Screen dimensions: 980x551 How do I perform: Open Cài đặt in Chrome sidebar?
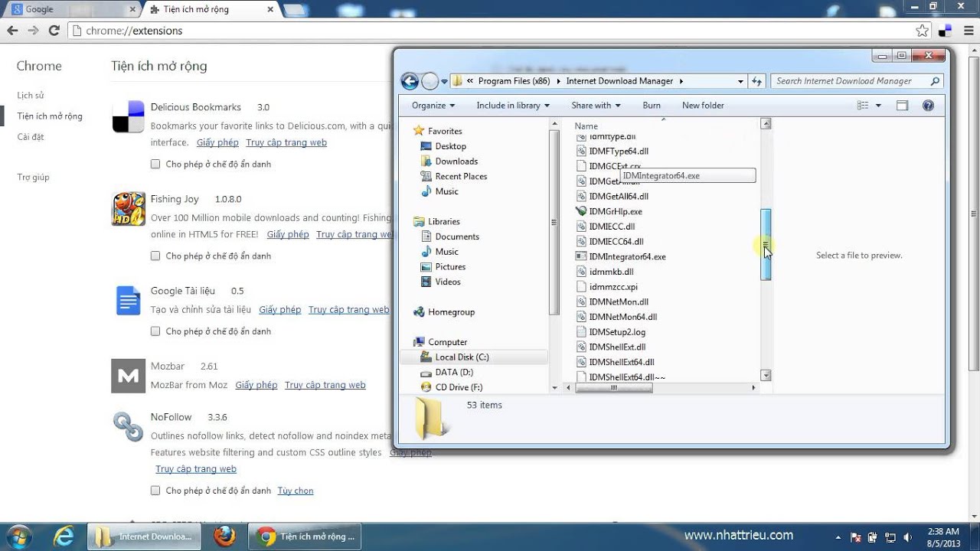pos(31,137)
